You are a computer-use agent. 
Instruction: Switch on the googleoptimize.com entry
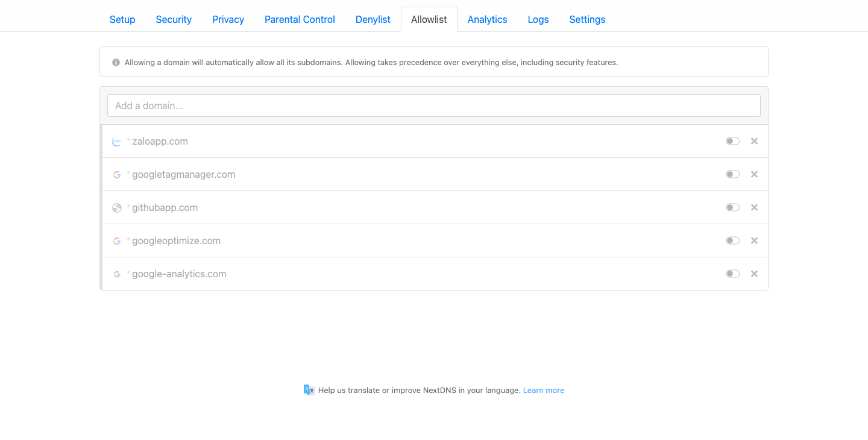click(732, 240)
